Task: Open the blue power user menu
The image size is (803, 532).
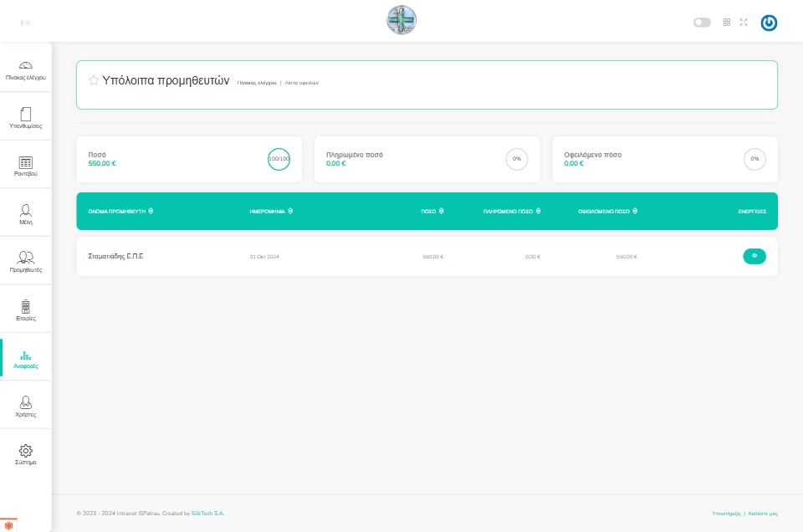Action: click(x=769, y=23)
